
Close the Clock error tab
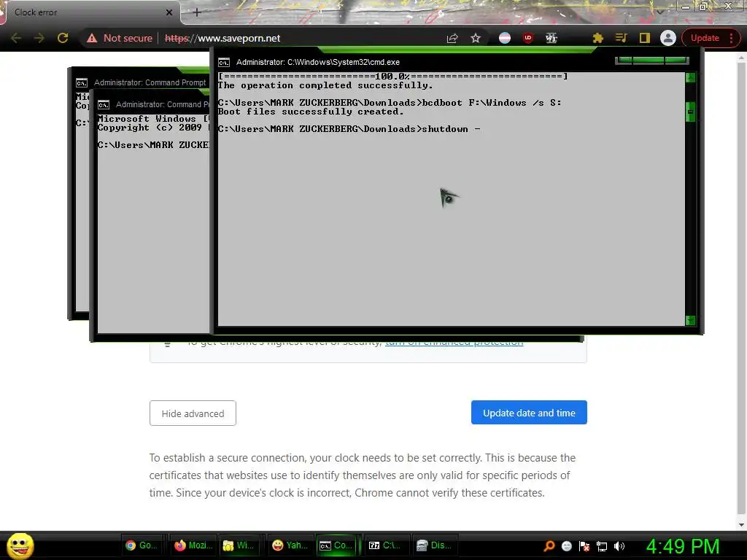[x=169, y=12]
